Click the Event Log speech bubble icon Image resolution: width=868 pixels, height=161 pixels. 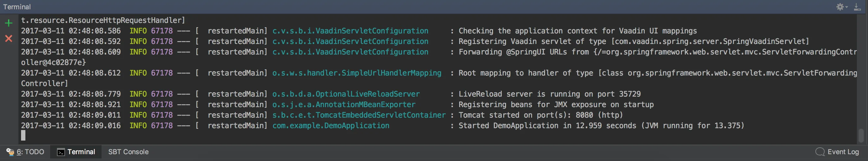click(x=820, y=152)
